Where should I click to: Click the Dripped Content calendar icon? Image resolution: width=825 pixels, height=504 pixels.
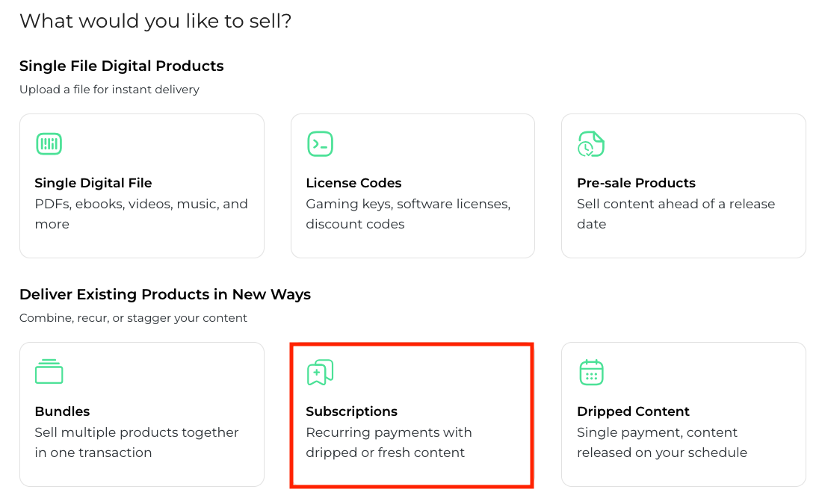(x=591, y=372)
